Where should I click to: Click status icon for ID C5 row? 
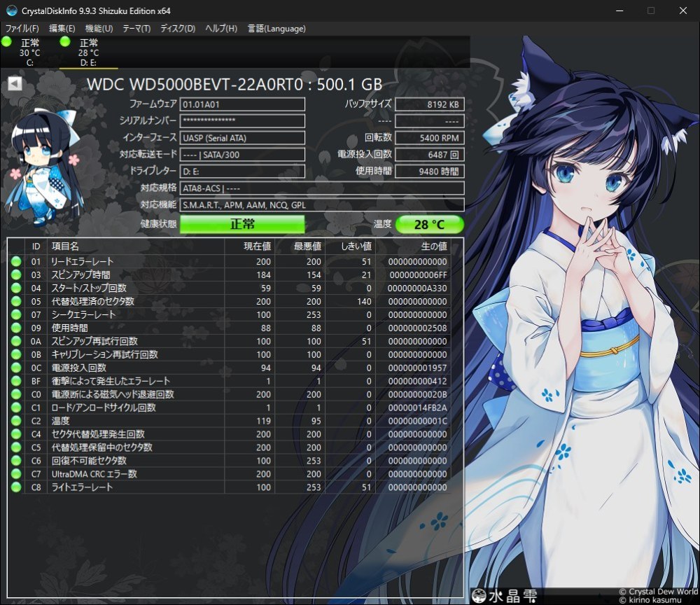16,447
